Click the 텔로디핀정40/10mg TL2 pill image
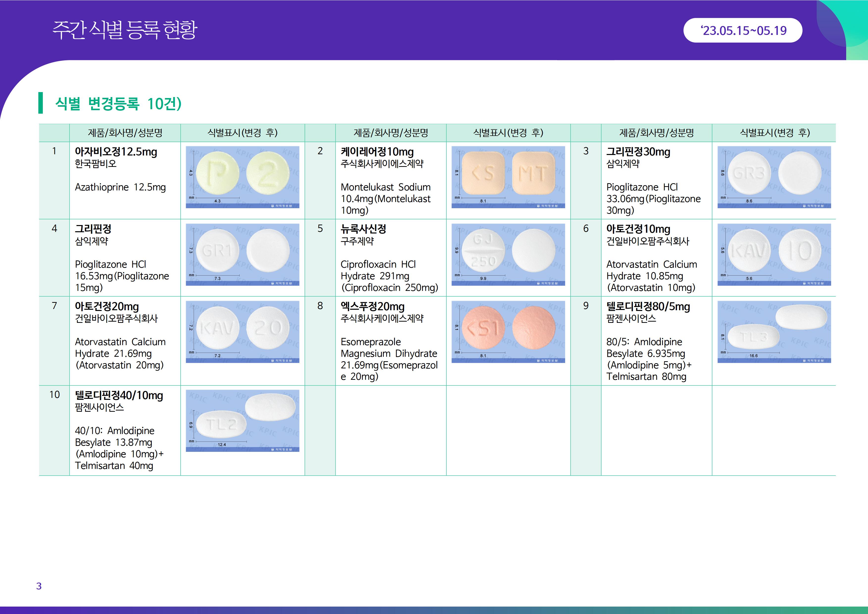The width and height of the screenshot is (868, 614). 242,421
